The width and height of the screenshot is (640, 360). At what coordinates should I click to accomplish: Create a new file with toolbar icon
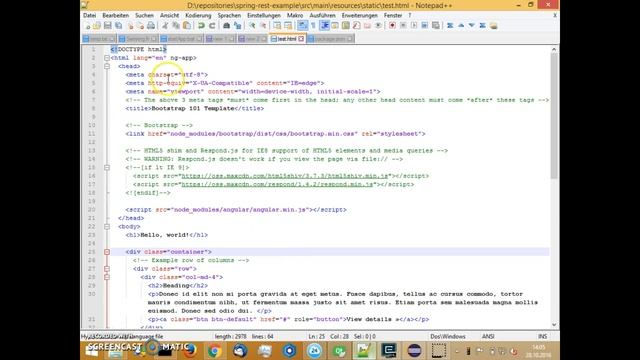(x=87, y=26)
